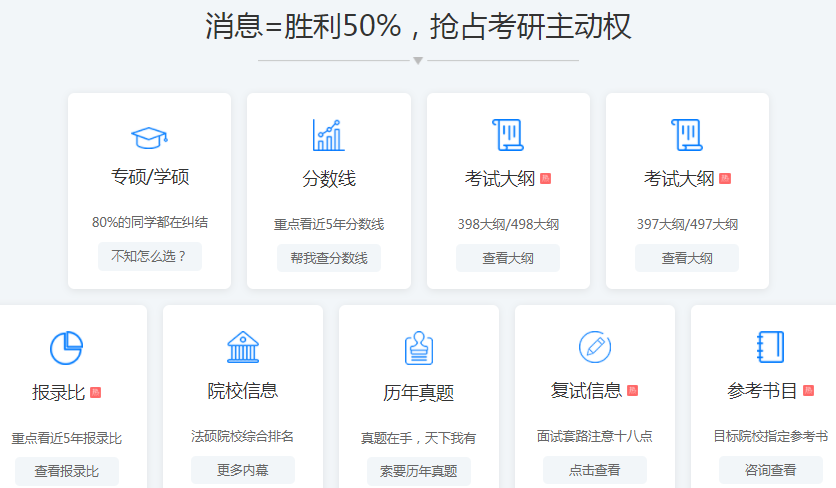Click the notebook icon above 参考书目
836x488 pixels.
coord(770,347)
